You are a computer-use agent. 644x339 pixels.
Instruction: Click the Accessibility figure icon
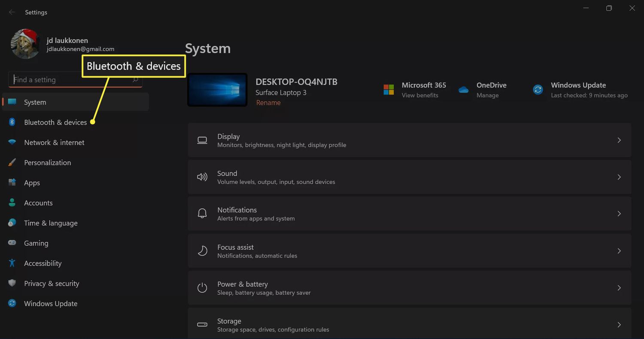coord(12,263)
